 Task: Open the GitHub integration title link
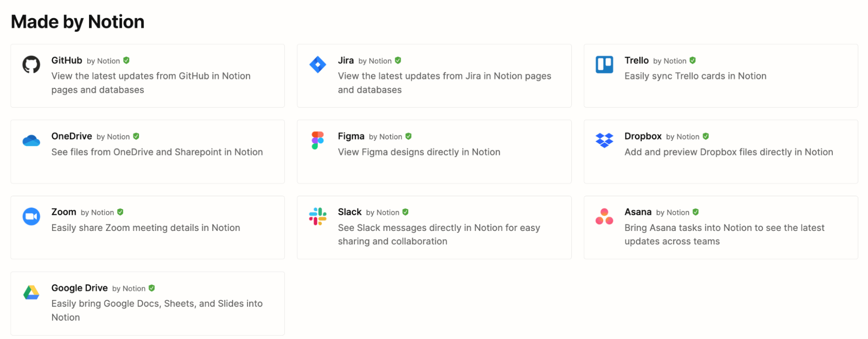(x=66, y=60)
